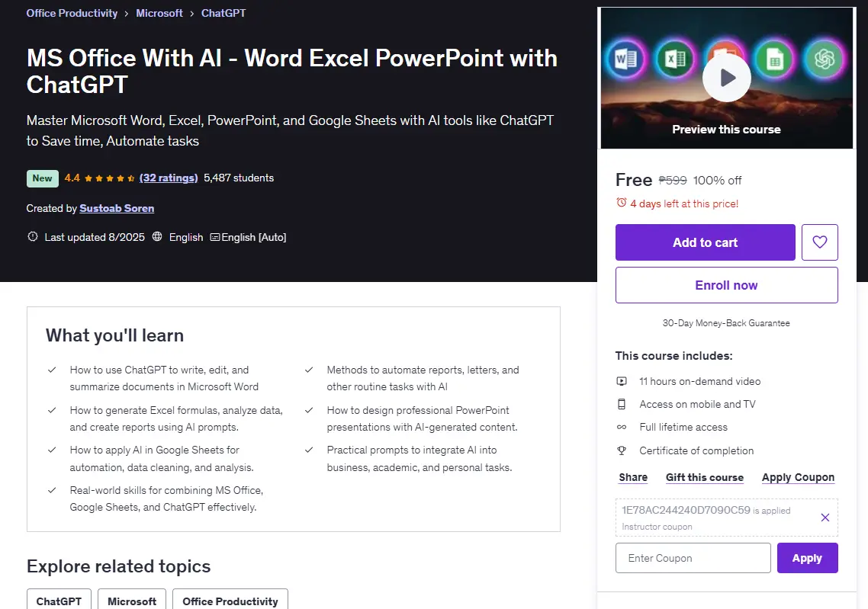Click the New badge
The height and width of the screenshot is (609, 868).
pos(42,178)
